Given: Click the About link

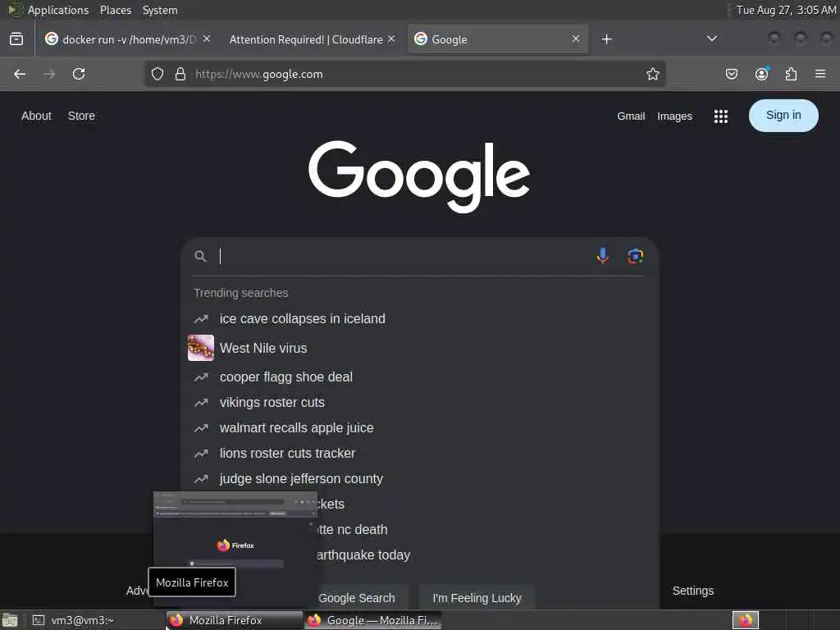Looking at the screenshot, I should click(x=36, y=116).
